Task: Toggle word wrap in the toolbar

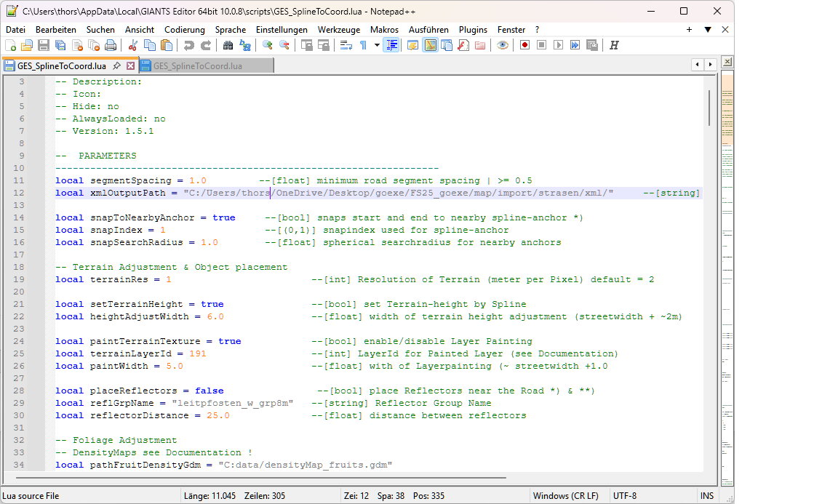Action: [346, 45]
